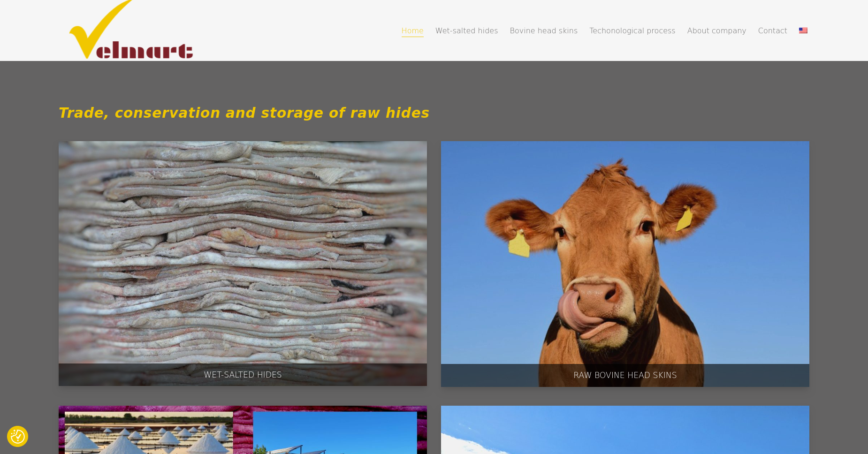Click the Velmart logo

131,30
